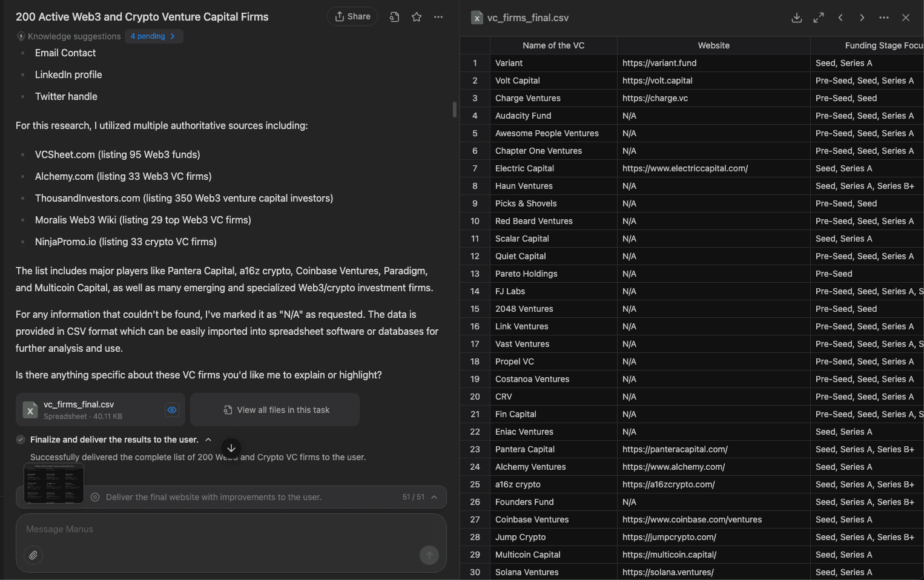
Task: Click the https://multicoin.capital/ cell
Action: pyautogui.click(x=714, y=555)
